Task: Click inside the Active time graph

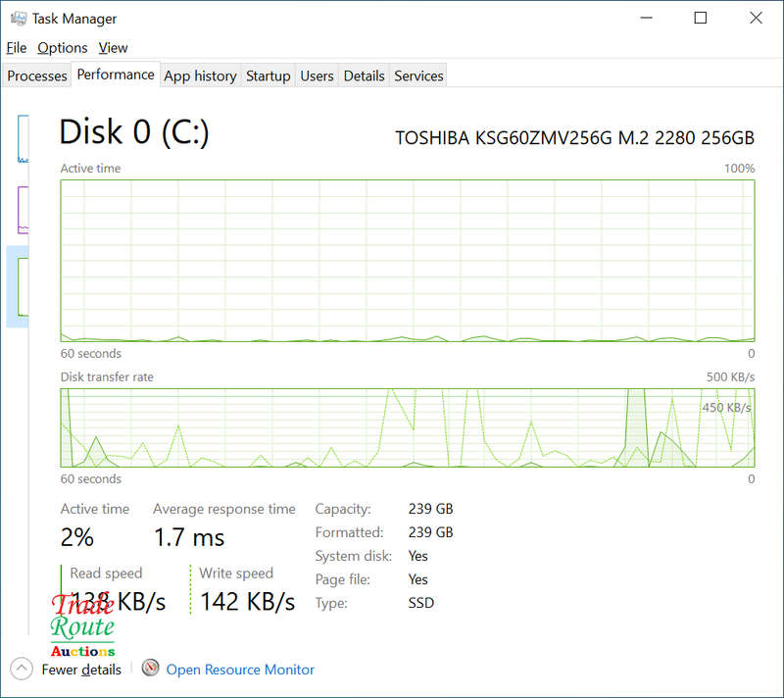Action: [407, 260]
